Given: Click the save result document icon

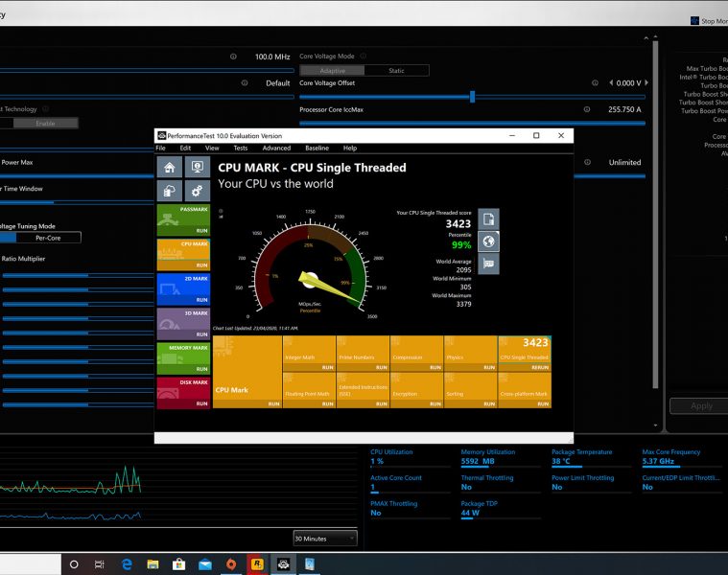Looking at the screenshot, I should pos(488,218).
